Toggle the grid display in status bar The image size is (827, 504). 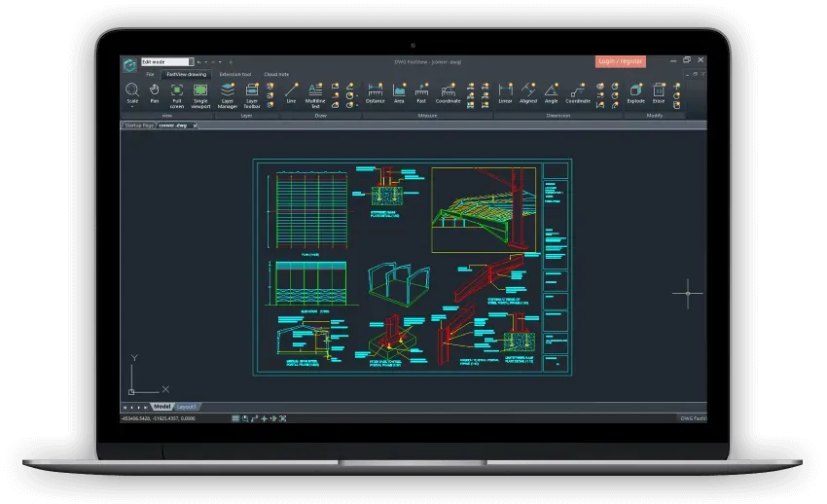(x=235, y=418)
